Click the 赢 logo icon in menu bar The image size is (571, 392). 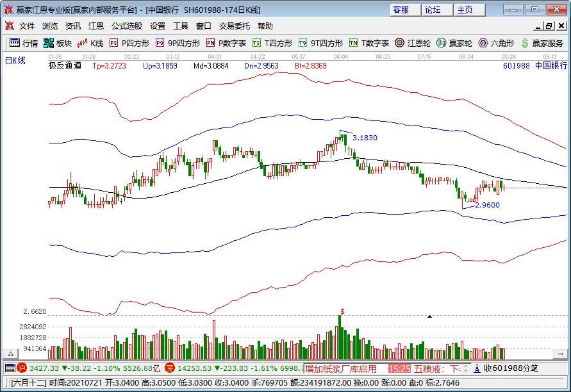tap(10, 26)
